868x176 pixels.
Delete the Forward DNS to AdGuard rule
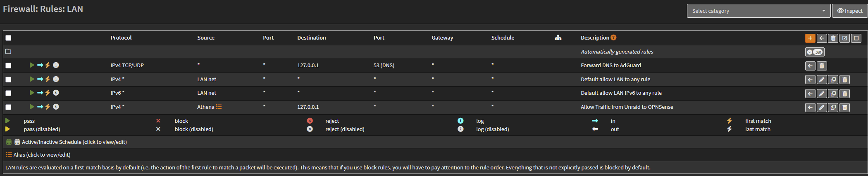(822, 66)
